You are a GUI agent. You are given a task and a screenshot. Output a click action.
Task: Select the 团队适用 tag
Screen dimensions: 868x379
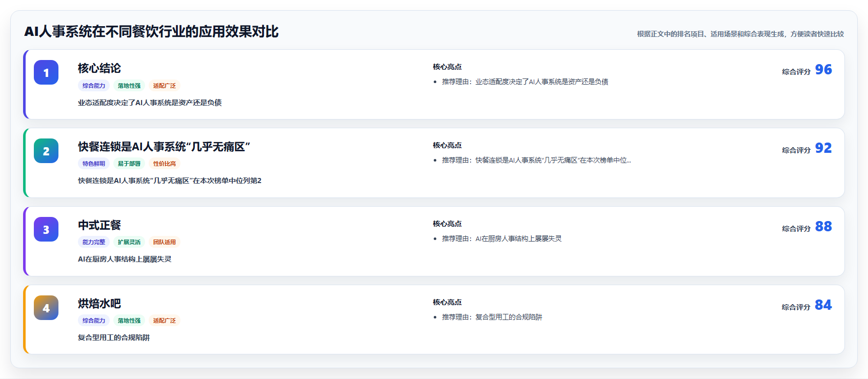165,242
